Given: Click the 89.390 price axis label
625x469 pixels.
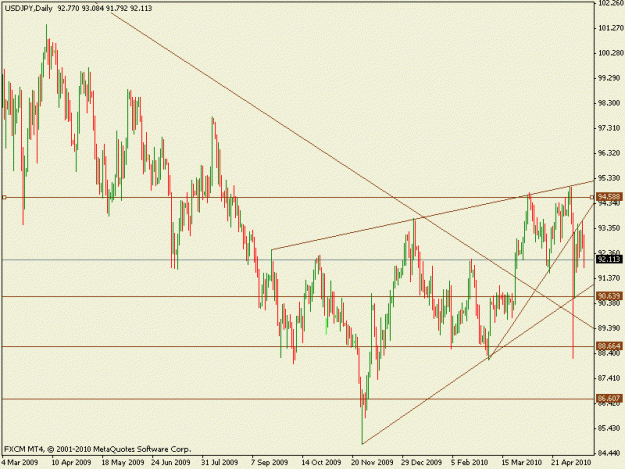Looking at the screenshot, I should [x=610, y=328].
